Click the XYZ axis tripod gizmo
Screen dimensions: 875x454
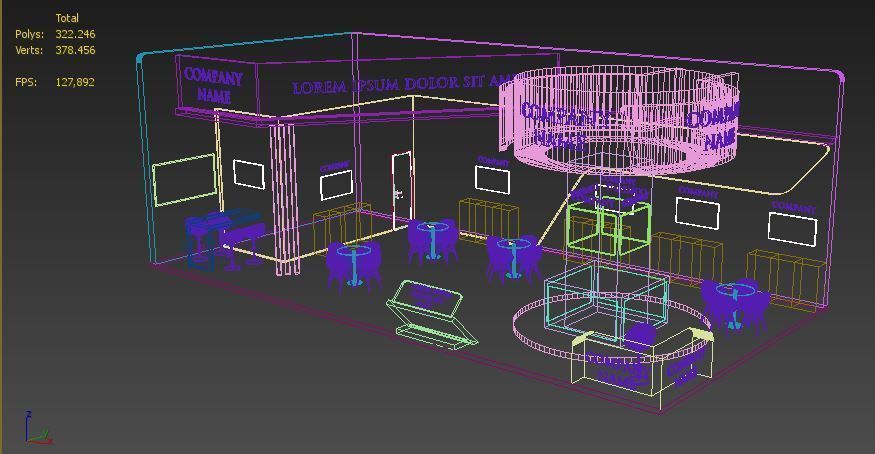coord(38,428)
